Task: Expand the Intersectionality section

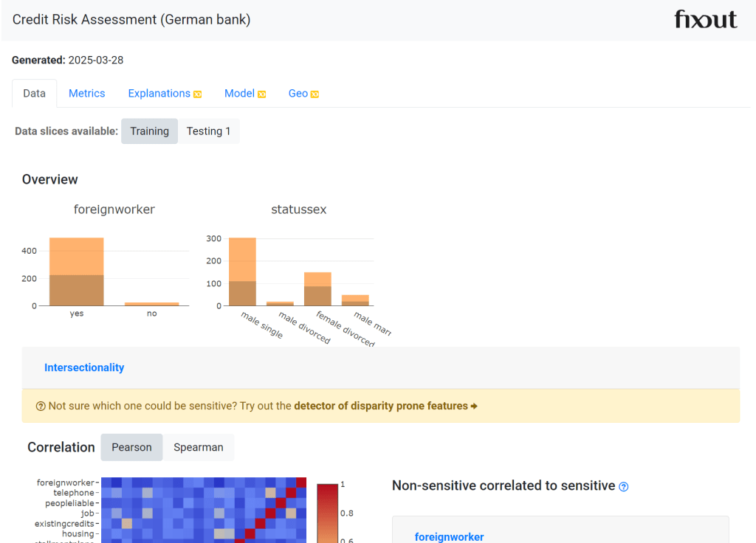Action: 84,367
